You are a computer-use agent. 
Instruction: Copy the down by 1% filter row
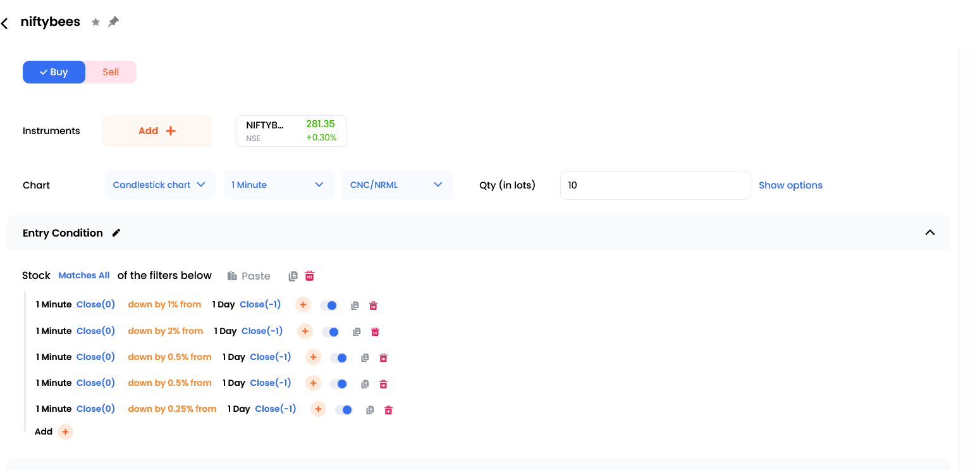tap(355, 306)
